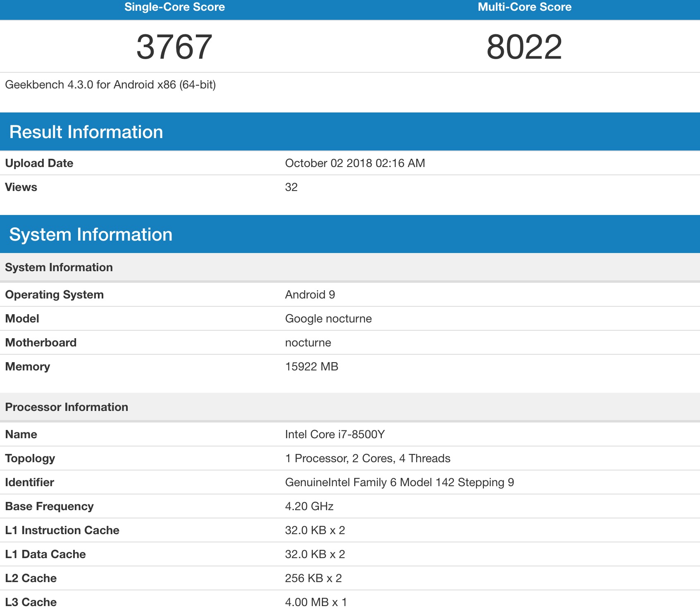Click the Geekbench 4.3.0 version text

[x=110, y=85]
